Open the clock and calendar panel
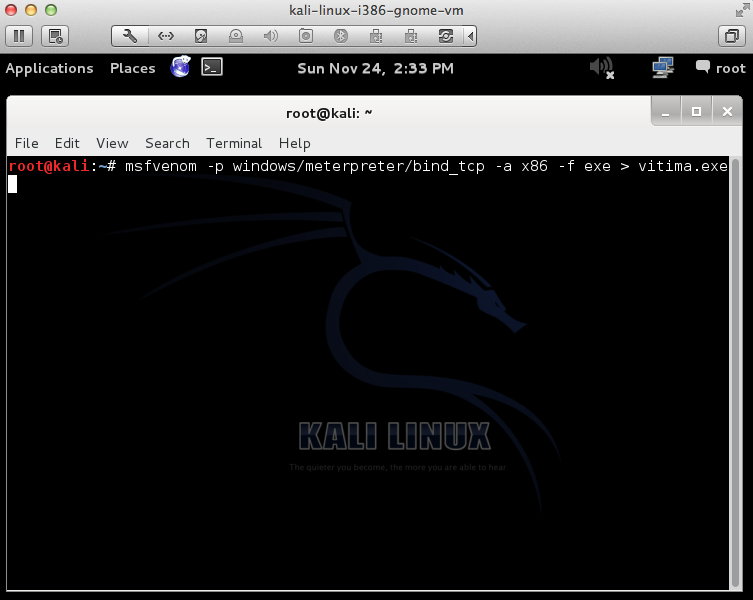The image size is (753, 600). click(x=375, y=68)
